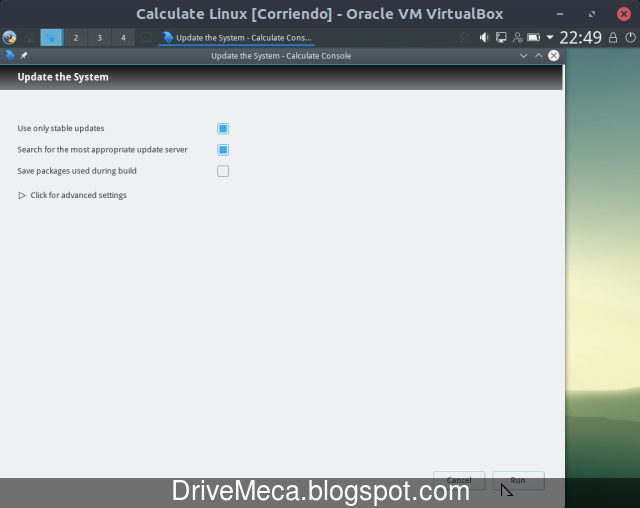Click the lock screen icon
This screenshot has width=640, height=508.
pyautogui.click(x=613, y=38)
